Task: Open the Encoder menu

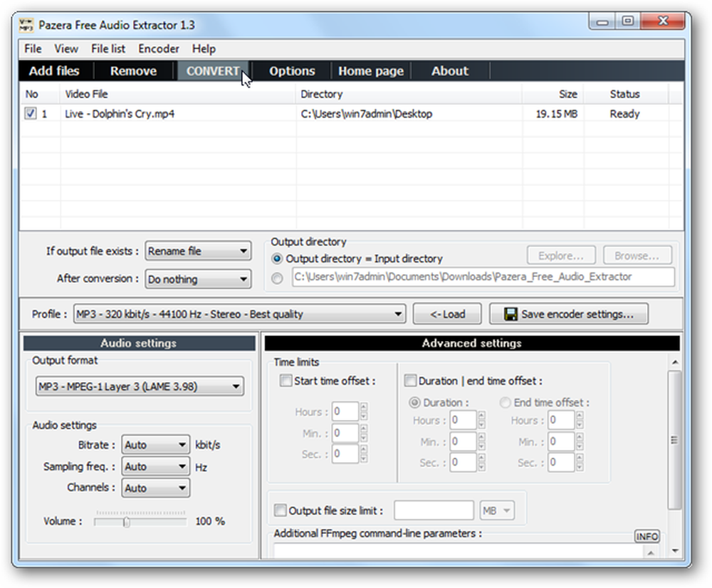Action: point(159,48)
